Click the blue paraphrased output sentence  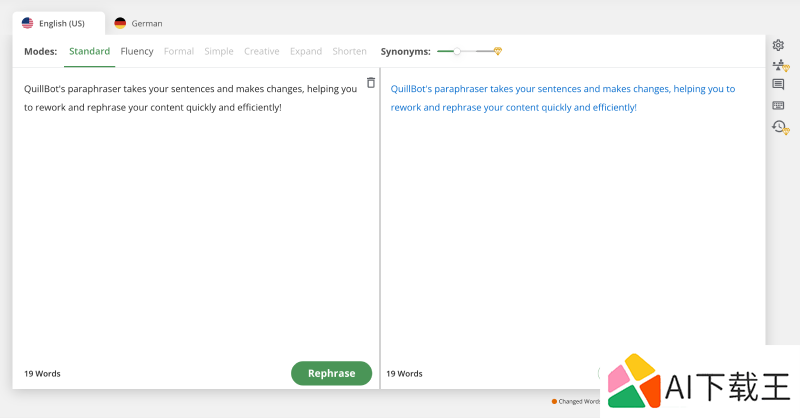click(x=563, y=98)
